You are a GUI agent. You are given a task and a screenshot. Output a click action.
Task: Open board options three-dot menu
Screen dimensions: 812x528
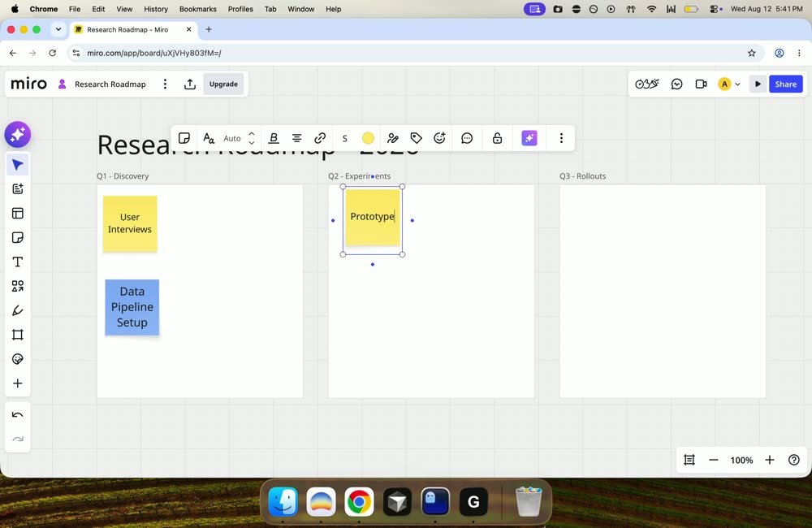165,84
